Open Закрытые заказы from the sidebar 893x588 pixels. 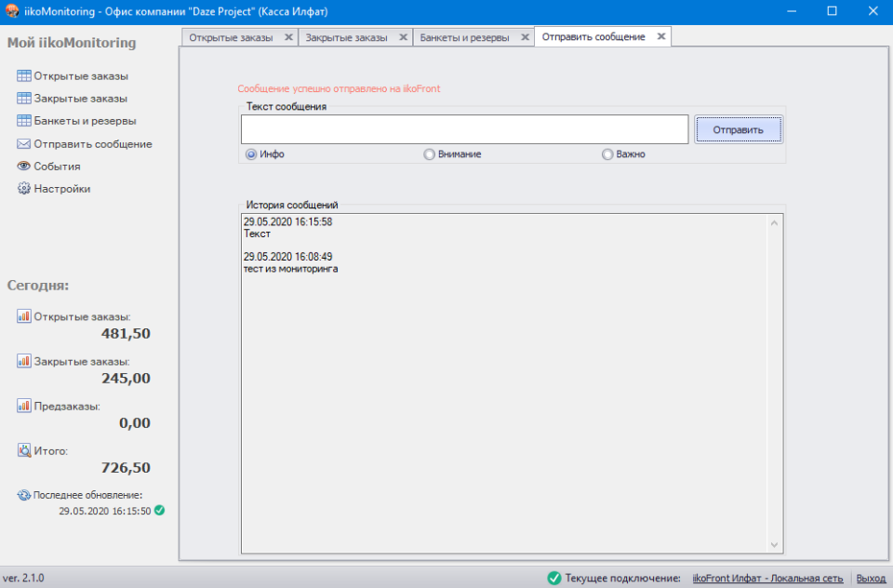click(x=80, y=98)
